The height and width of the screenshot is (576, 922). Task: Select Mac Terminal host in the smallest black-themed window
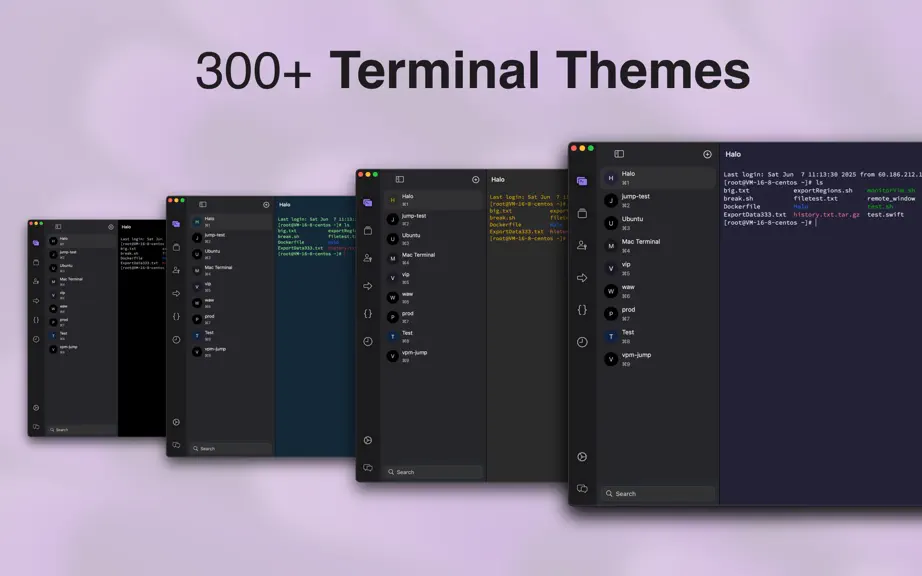click(82, 282)
